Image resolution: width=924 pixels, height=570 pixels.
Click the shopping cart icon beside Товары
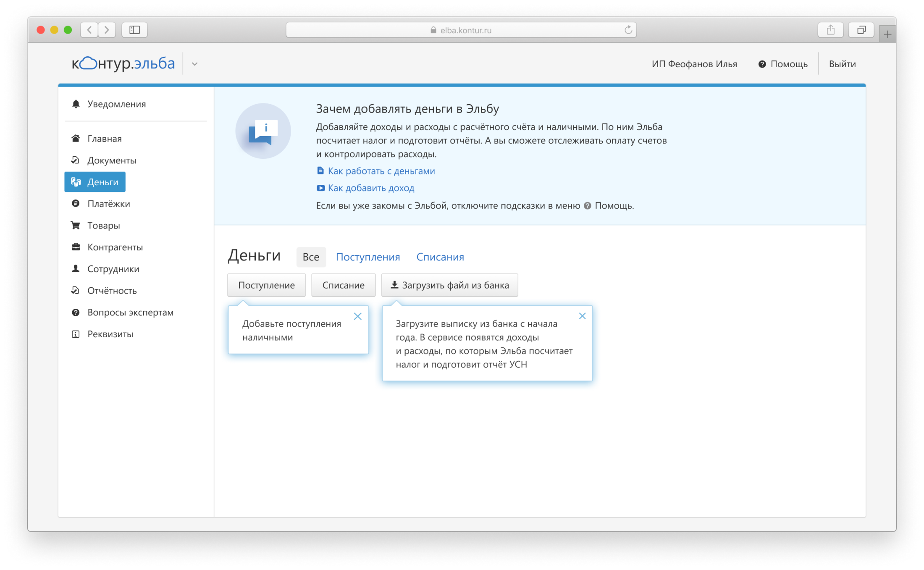click(76, 226)
